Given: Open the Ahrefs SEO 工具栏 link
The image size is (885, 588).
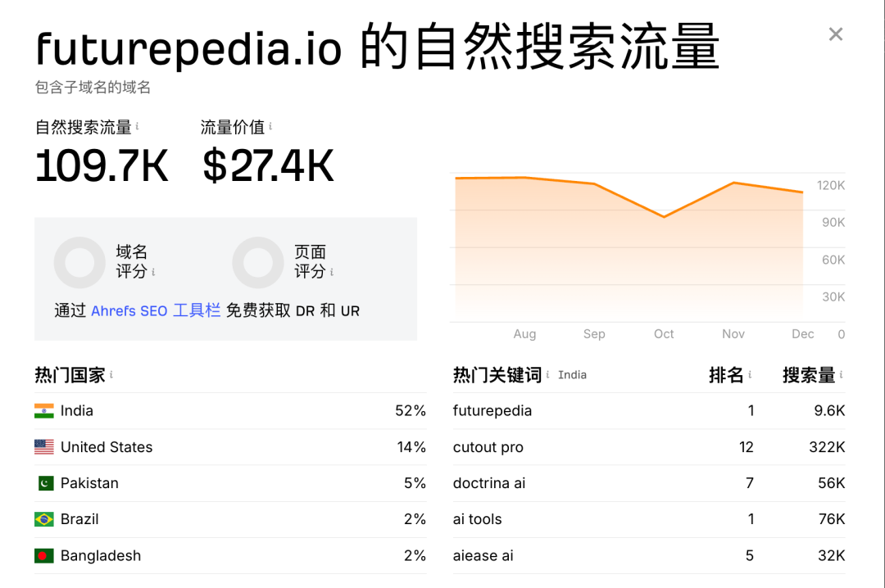Looking at the screenshot, I should point(156,311).
